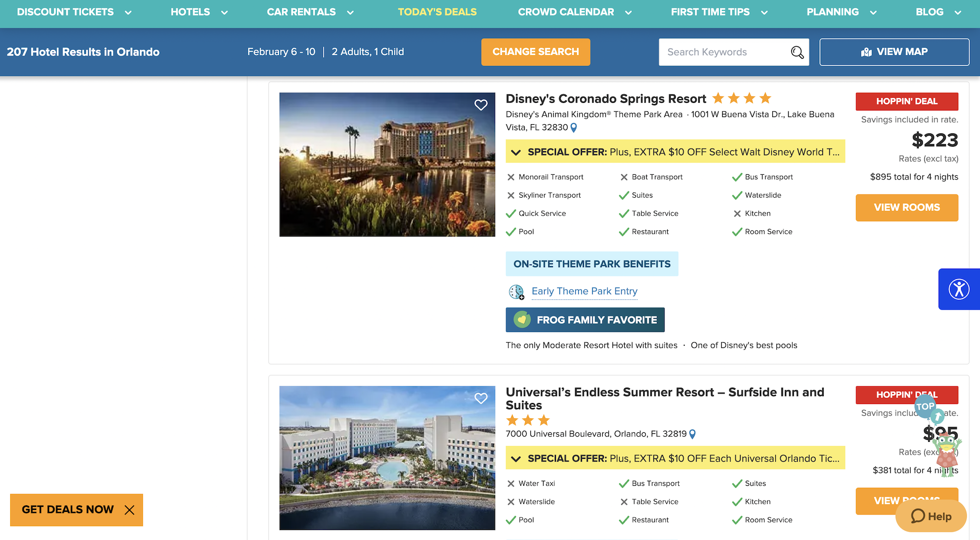Click the 207 Hotel Results in Orlando heading
The height and width of the screenshot is (540, 980).
coord(83,52)
